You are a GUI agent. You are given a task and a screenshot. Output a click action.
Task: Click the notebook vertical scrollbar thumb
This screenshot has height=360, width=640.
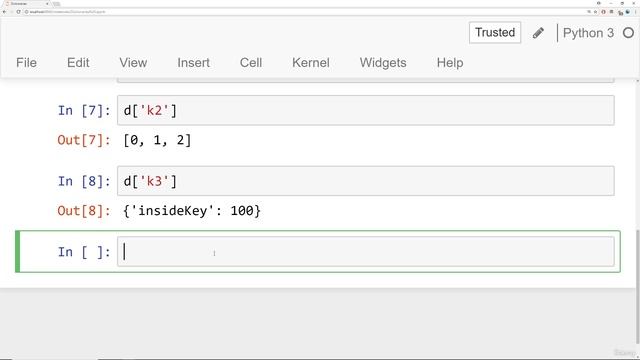[638, 286]
